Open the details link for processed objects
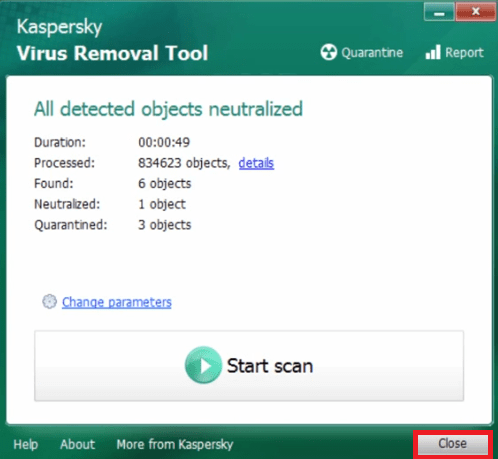The height and width of the screenshot is (459, 498). point(256,163)
